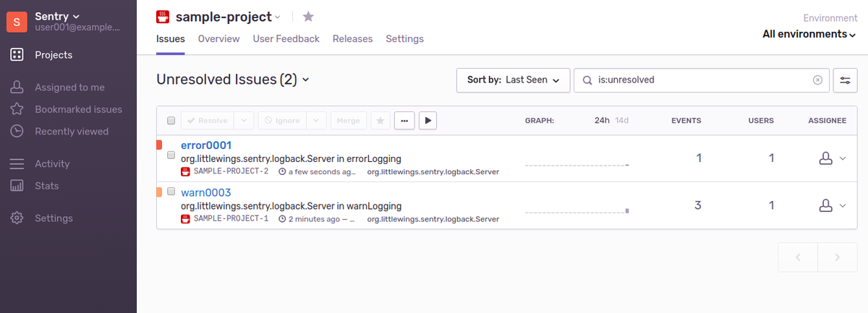Click the assignee icon for warn0003

click(x=825, y=205)
